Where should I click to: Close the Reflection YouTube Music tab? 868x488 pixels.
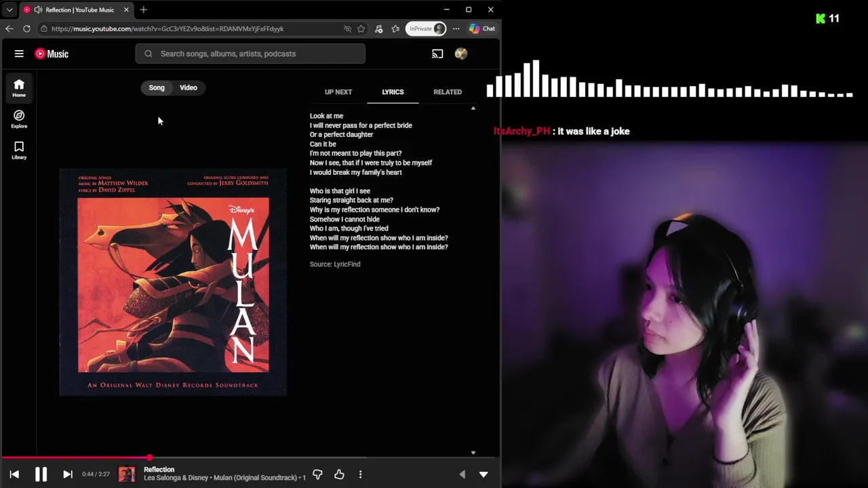[125, 10]
